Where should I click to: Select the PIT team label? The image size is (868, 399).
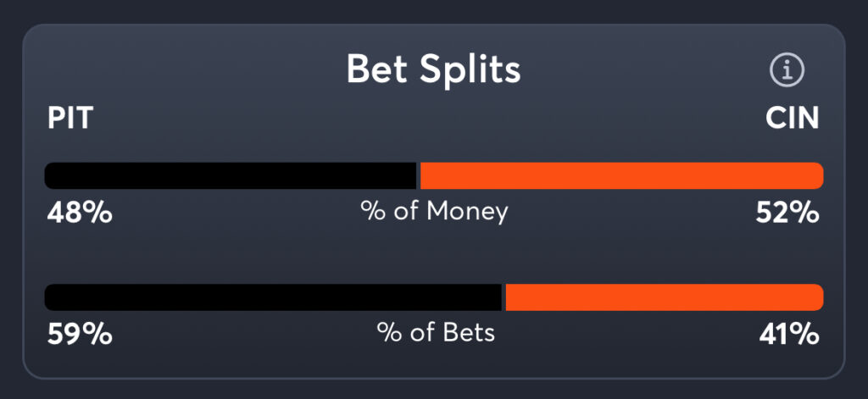(70, 119)
